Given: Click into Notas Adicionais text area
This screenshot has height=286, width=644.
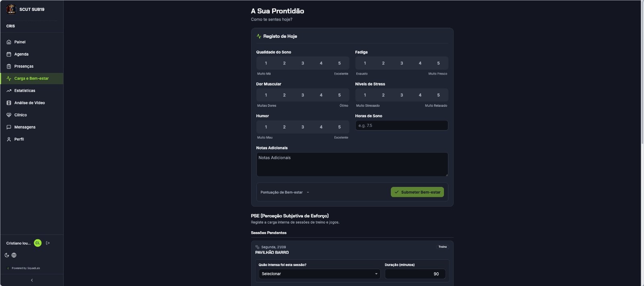Looking at the screenshot, I should (x=352, y=164).
